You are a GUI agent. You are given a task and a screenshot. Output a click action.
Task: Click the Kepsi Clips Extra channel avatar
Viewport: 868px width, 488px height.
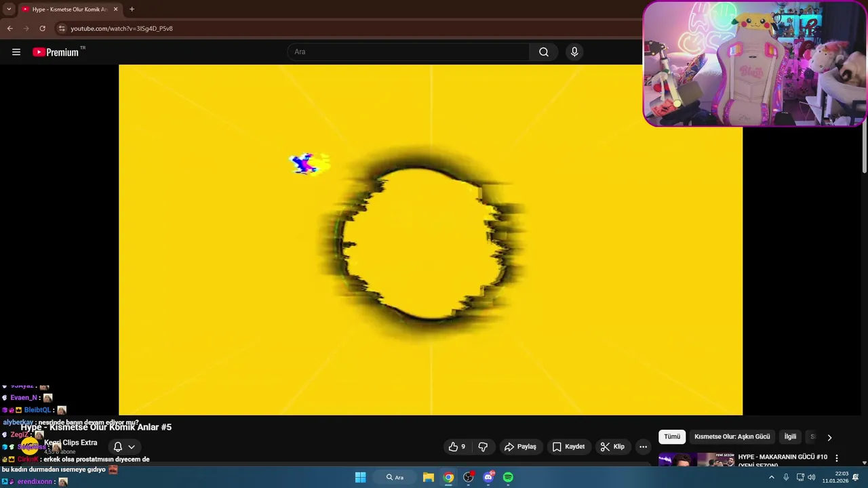[30, 446]
